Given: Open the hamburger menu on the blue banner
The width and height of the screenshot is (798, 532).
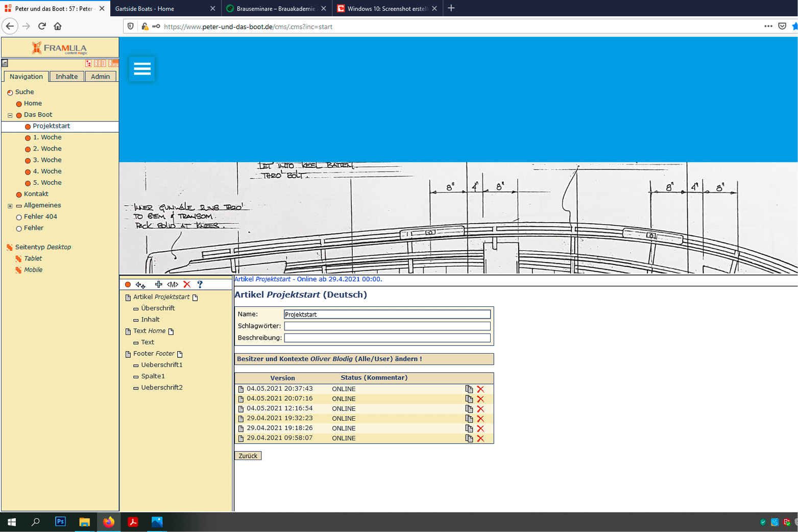Looking at the screenshot, I should [142, 69].
